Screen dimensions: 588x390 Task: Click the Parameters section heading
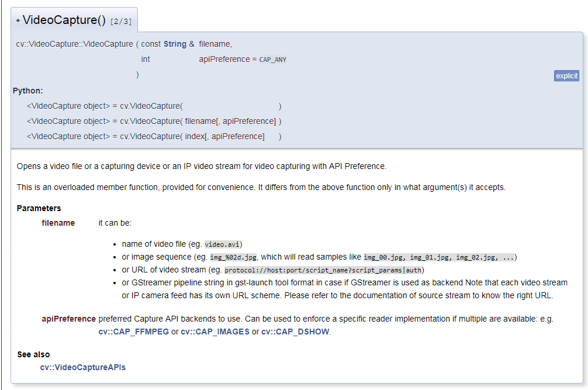[39, 209]
